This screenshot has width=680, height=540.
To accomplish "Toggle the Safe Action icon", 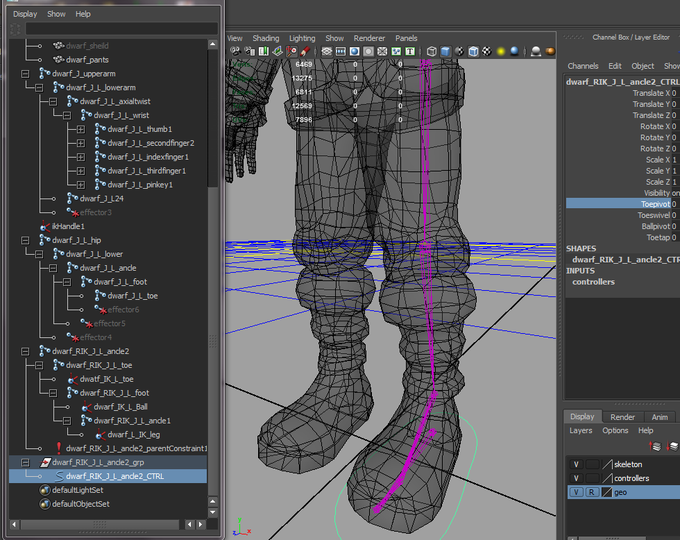I will pyautogui.click(x=396, y=52).
